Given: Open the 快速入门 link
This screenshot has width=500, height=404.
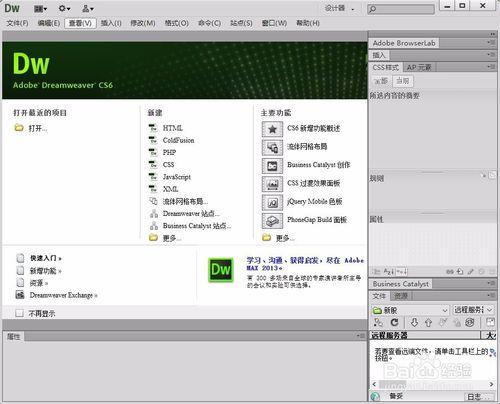Looking at the screenshot, I should (x=46, y=258).
